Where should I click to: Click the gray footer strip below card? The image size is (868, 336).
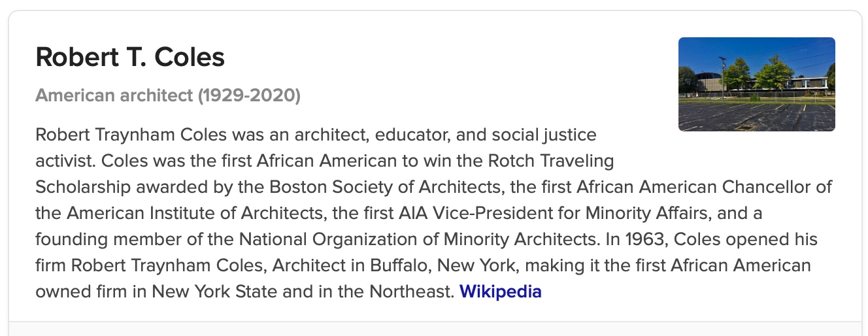pos(435,329)
